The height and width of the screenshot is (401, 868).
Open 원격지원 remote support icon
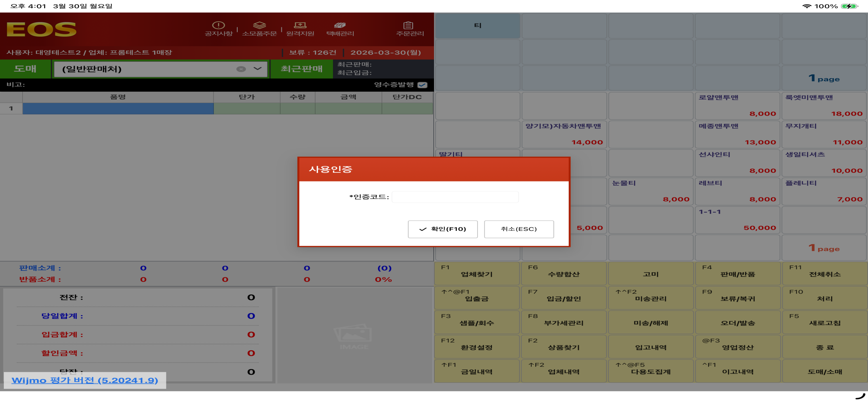(300, 29)
